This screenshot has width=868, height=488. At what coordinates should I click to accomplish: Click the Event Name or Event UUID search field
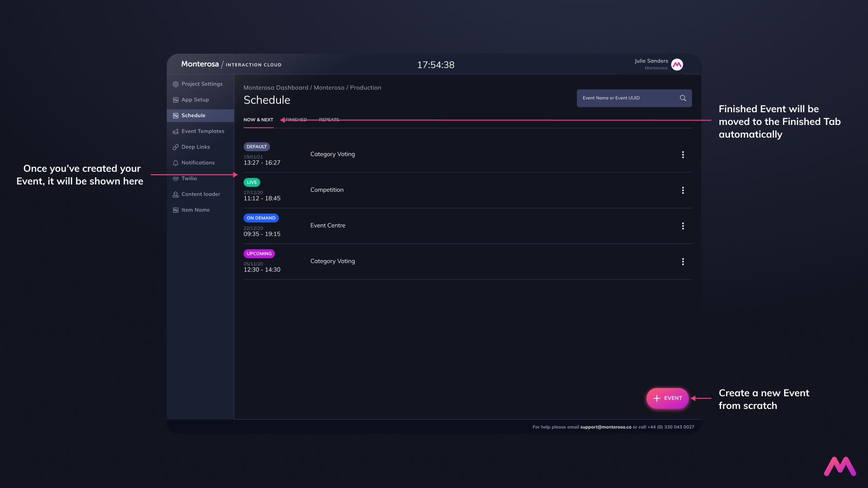[634, 98]
